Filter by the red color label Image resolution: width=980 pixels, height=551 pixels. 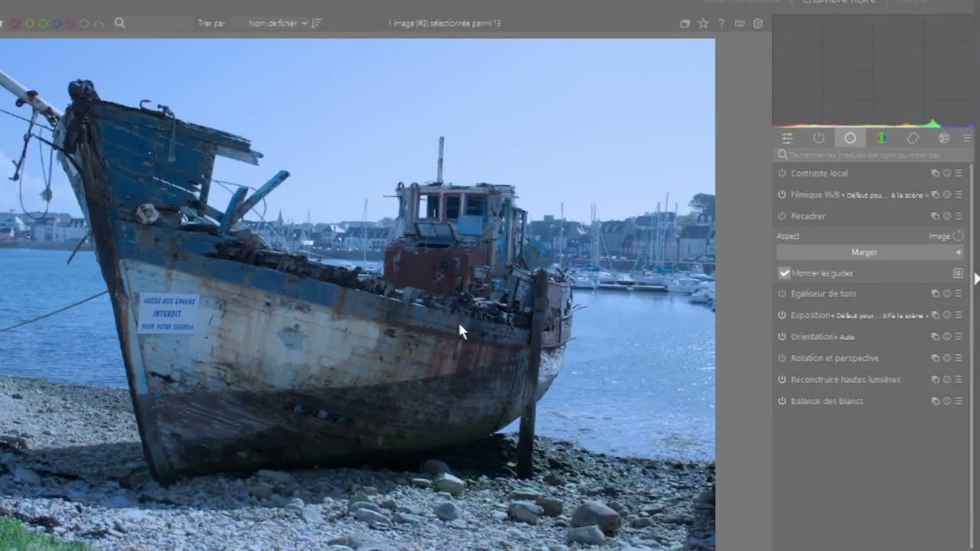(15, 24)
